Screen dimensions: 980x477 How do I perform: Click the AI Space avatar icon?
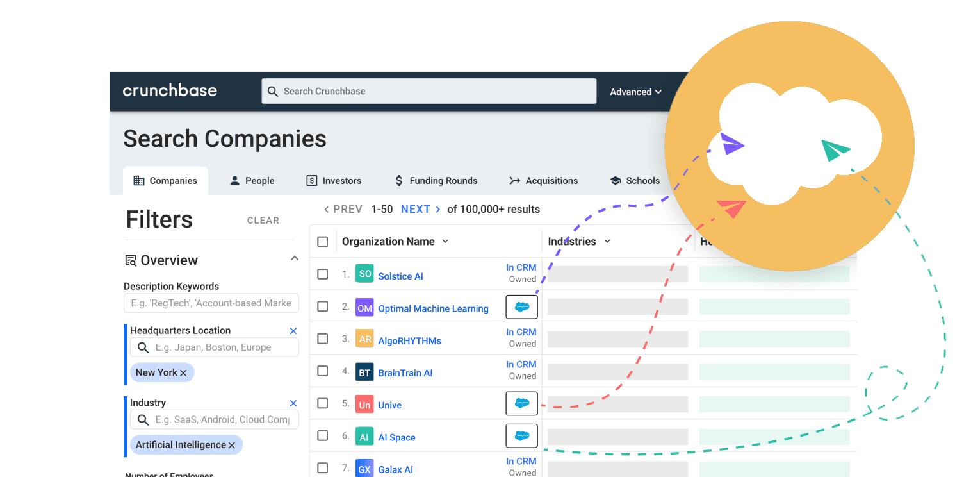[x=364, y=437]
